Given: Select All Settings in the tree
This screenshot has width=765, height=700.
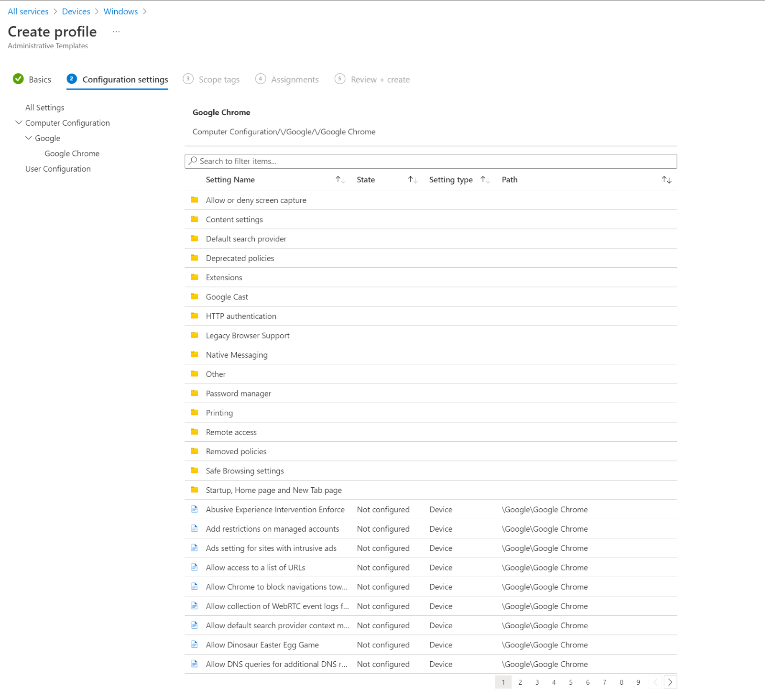Looking at the screenshot, I should click(45, 108).
